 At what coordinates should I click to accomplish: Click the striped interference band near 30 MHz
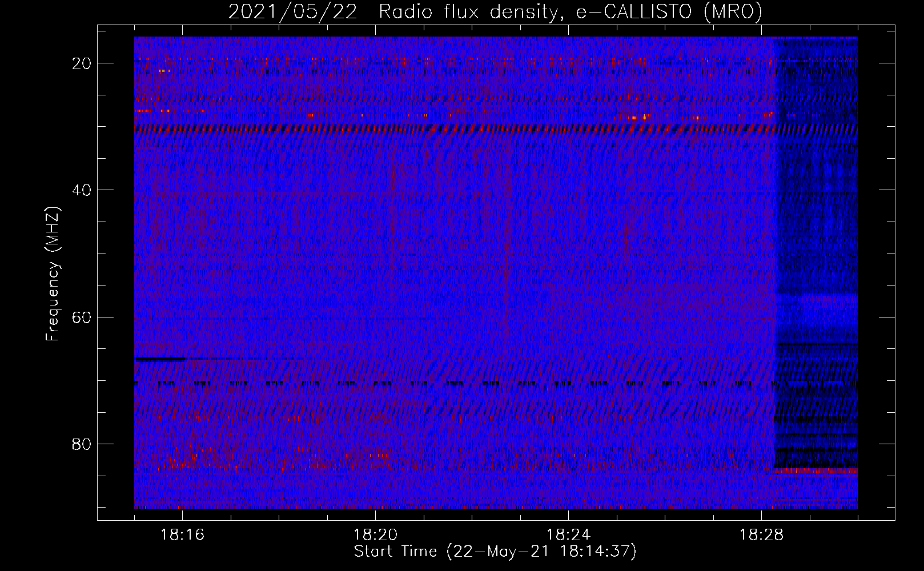(x=496, y=130)
